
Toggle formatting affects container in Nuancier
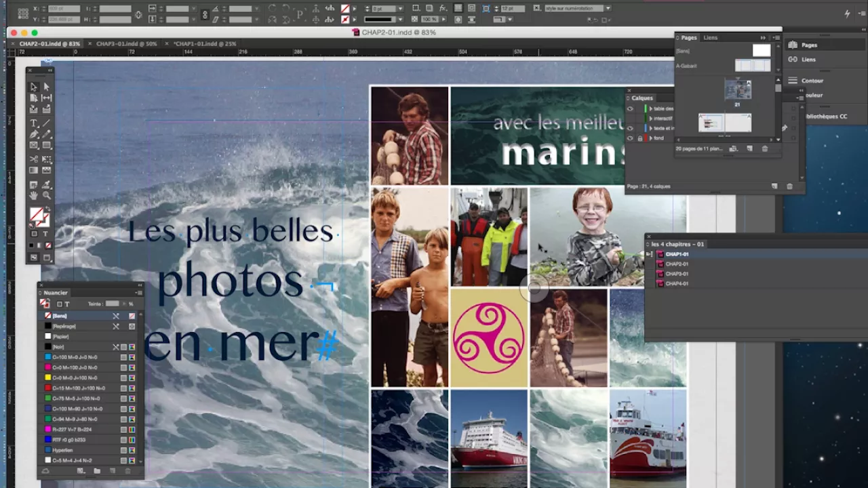59,304
